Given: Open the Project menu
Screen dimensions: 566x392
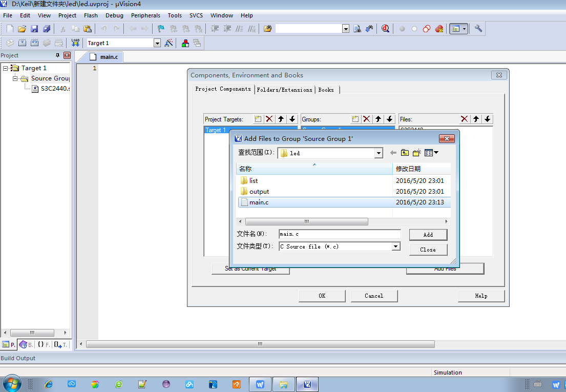Looking at the screenshot, I should (x=67, y=15).
